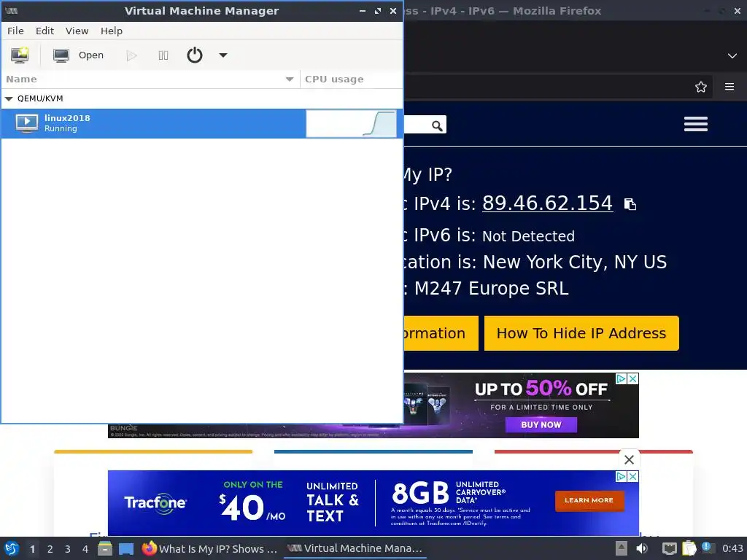Open the clipboard manager tray icon

point(689,548)
